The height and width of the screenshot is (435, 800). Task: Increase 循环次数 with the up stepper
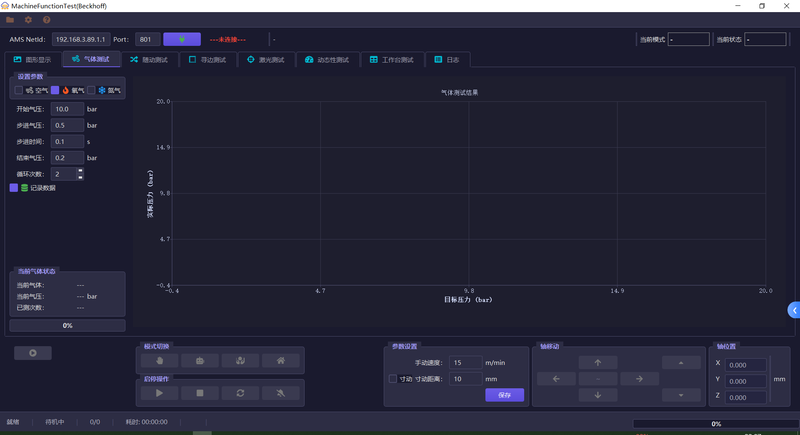tap(80, 171)
